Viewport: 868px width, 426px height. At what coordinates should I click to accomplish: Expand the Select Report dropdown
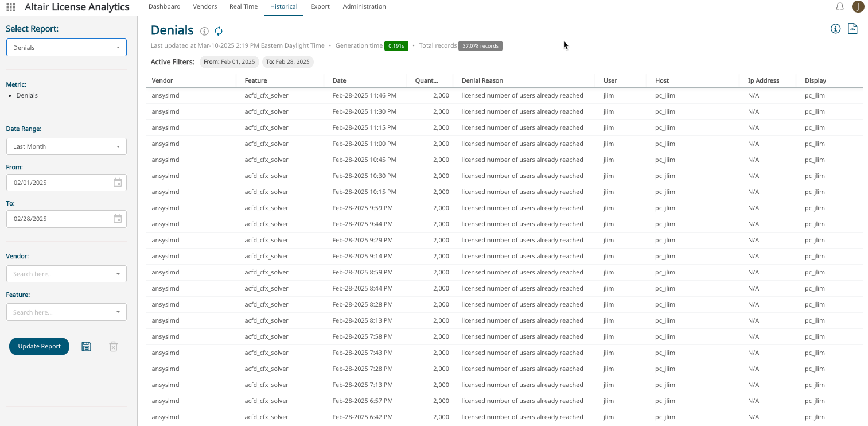tap(67, 48)
